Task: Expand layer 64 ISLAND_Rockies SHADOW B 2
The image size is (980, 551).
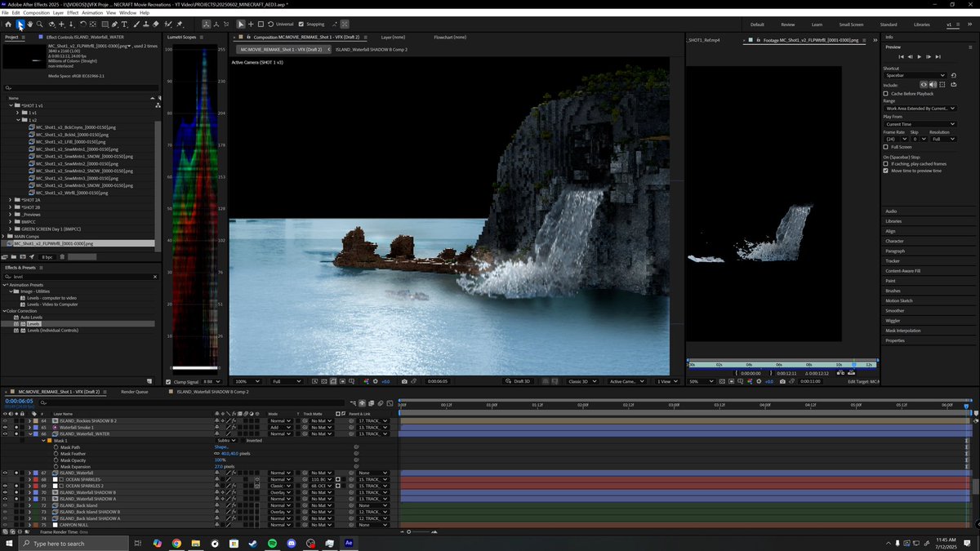Action: (x=29, y=421)
